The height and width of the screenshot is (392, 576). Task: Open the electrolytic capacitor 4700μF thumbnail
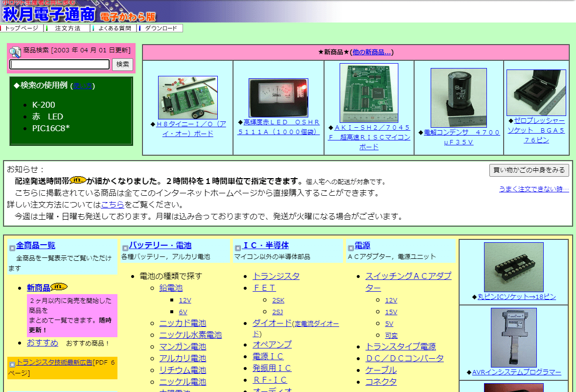pos(459,98)
